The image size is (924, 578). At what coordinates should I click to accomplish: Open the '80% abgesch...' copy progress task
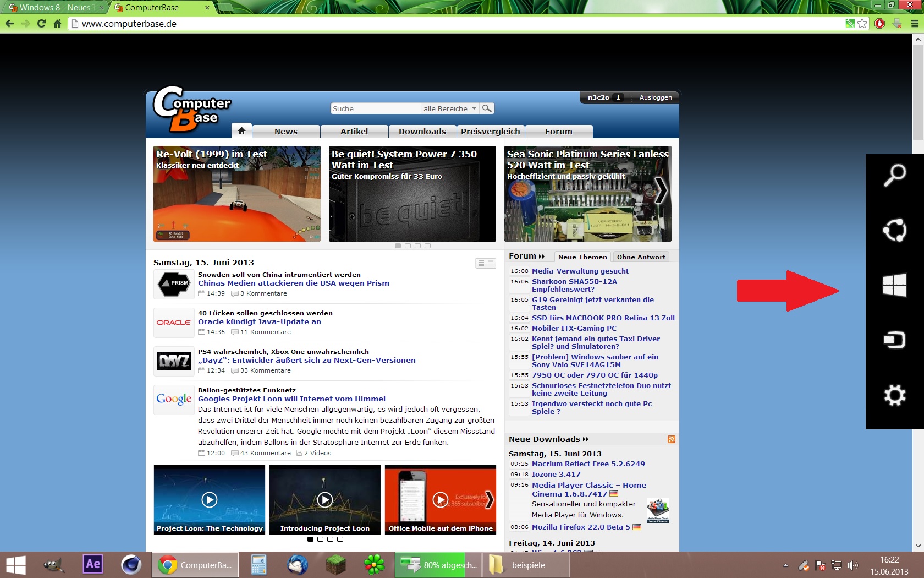tap(438, 565)
